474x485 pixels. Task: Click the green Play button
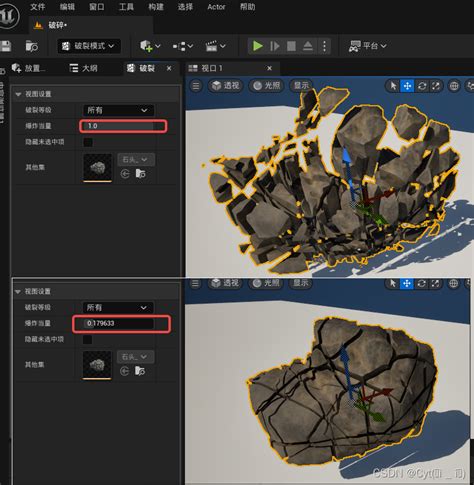tap(258, 46)
